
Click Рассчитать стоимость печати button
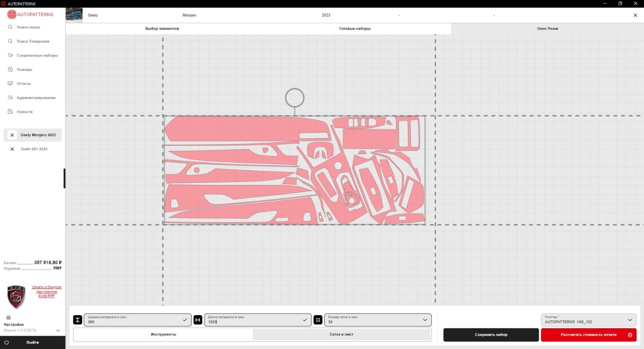pos(589,335)
